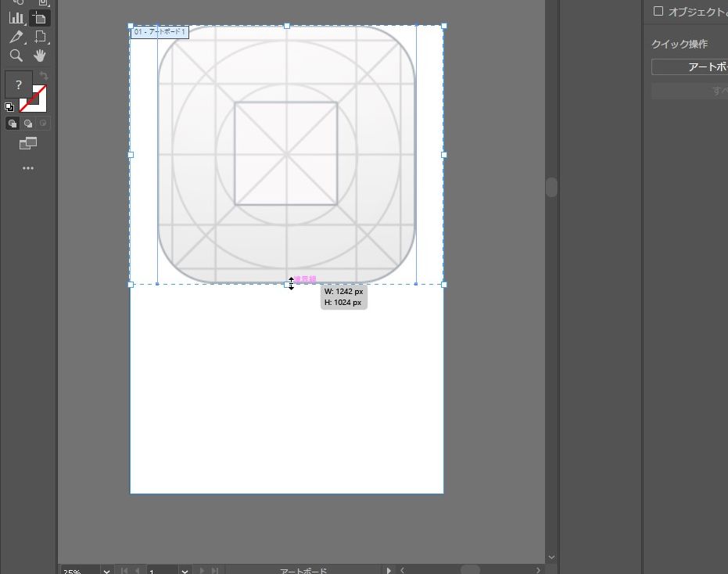Viewport: 728px width, 574px height.
Task: Switch to Draw Normal mode
Action: [13, 124]
